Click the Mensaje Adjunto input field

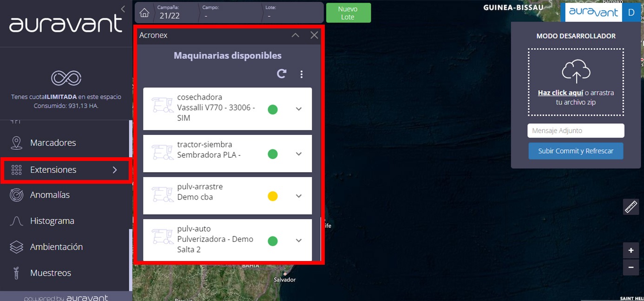(576, 131)
